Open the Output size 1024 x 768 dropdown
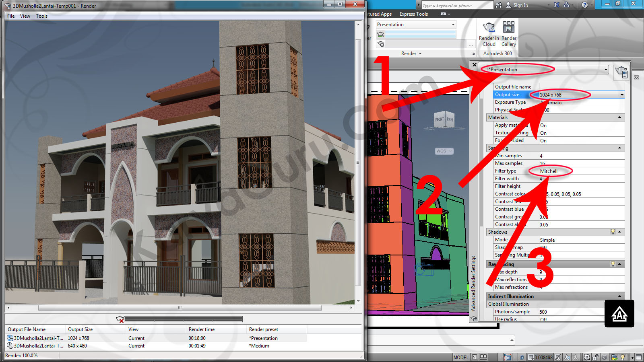This screenshot has width=644, height=362. (621, 95)
